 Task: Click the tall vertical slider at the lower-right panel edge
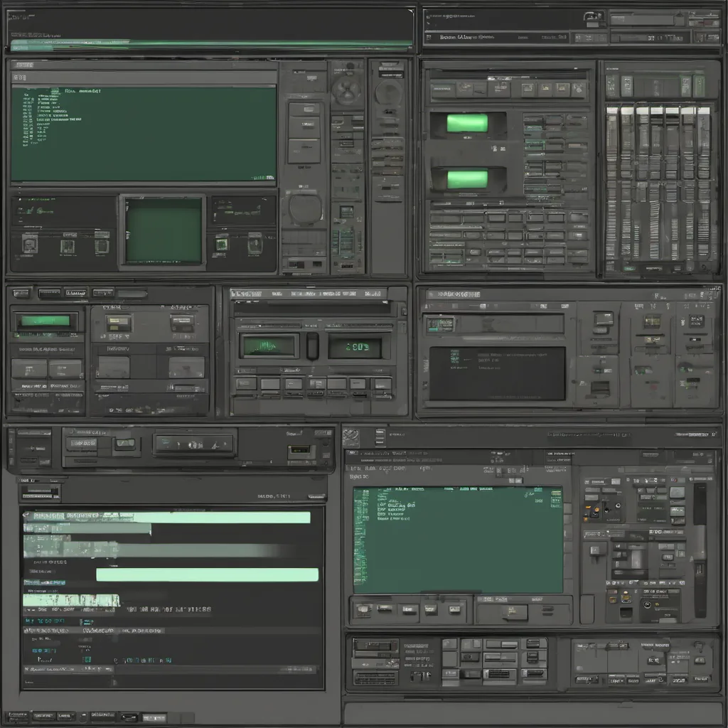700,547
